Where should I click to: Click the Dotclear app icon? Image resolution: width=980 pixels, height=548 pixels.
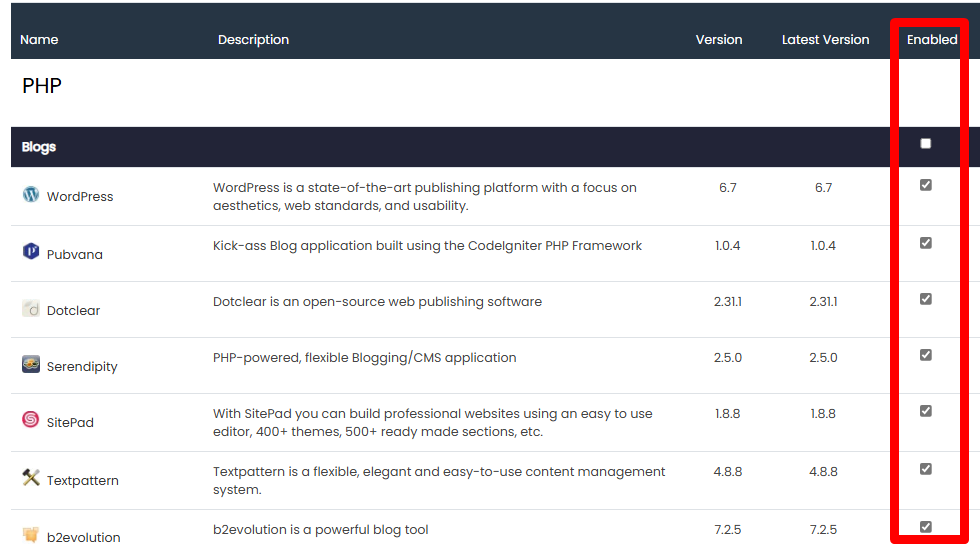pyautogui.click(x=31, y=308)
